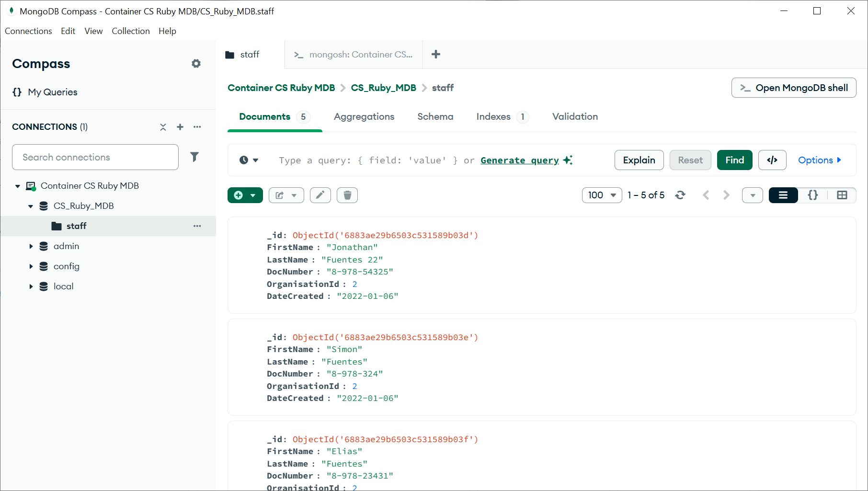This screenshot has height=491, width=868.
Task: Click the refresh documents icon
Action: [x=680, y=195]
